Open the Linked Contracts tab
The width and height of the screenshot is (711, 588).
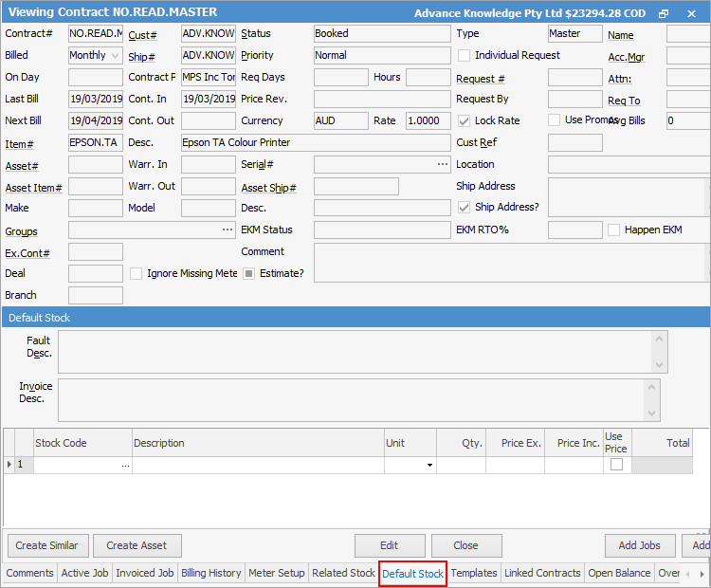542,573
